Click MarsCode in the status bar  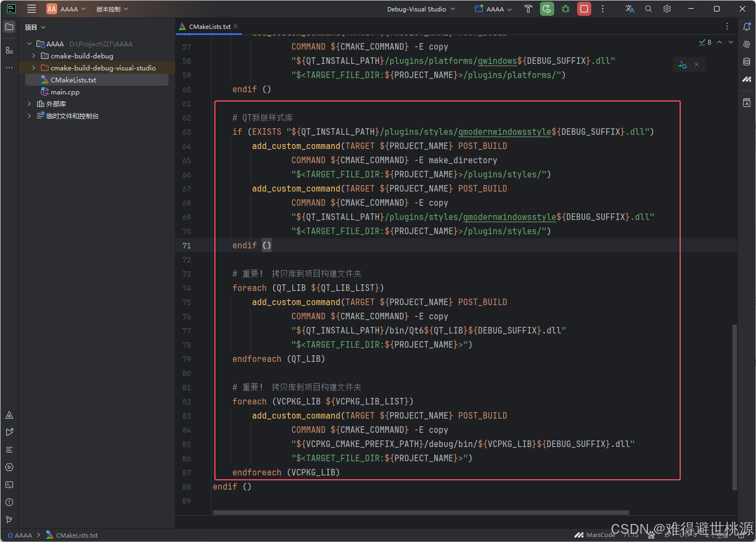tap(595, 535)
